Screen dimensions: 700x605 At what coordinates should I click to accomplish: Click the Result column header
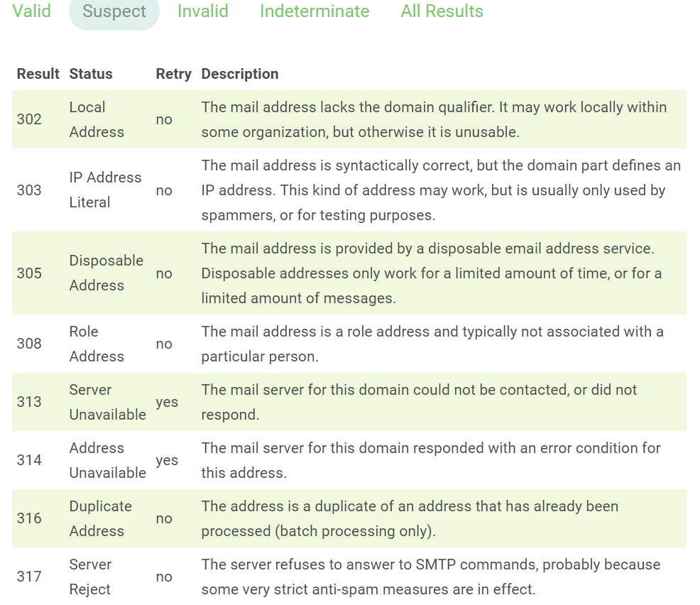point(38,74)
